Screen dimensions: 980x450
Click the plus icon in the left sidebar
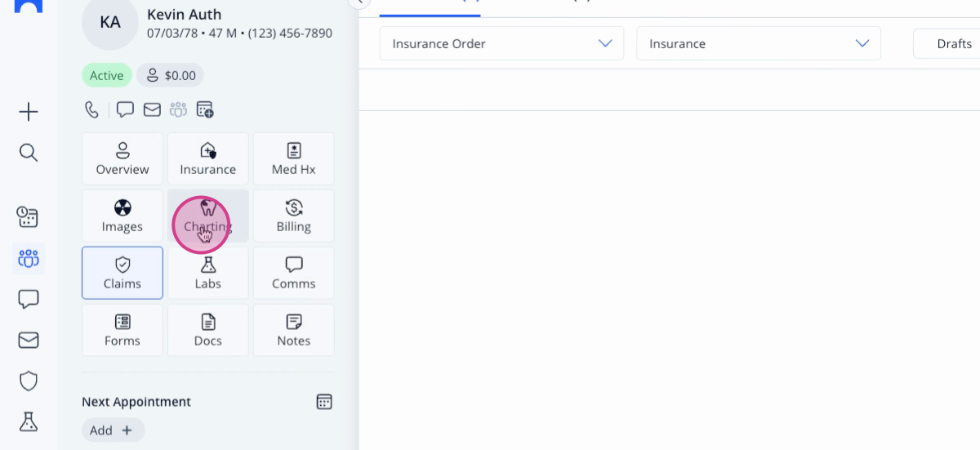pos(29,112)
